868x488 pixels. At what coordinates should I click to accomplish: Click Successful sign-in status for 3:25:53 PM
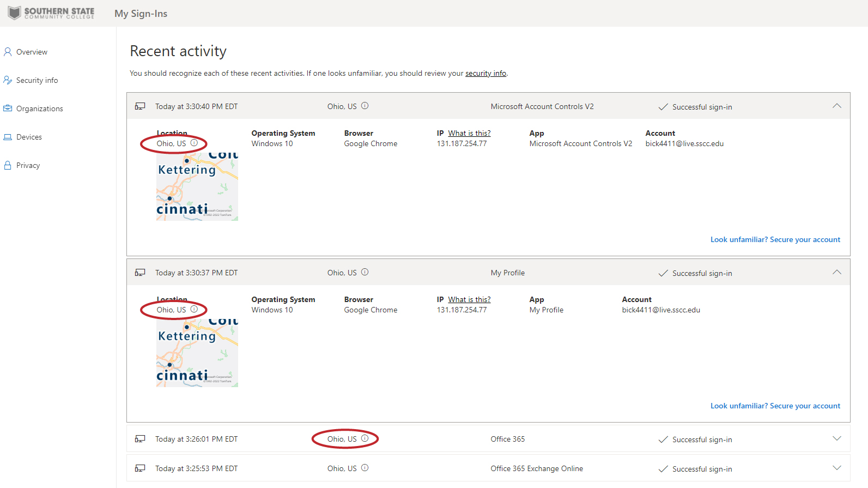coord(695,469)
